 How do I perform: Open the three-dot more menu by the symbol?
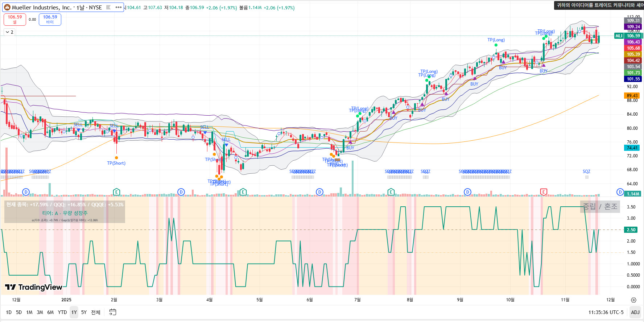pyautogui.click(x=119, y=7)
